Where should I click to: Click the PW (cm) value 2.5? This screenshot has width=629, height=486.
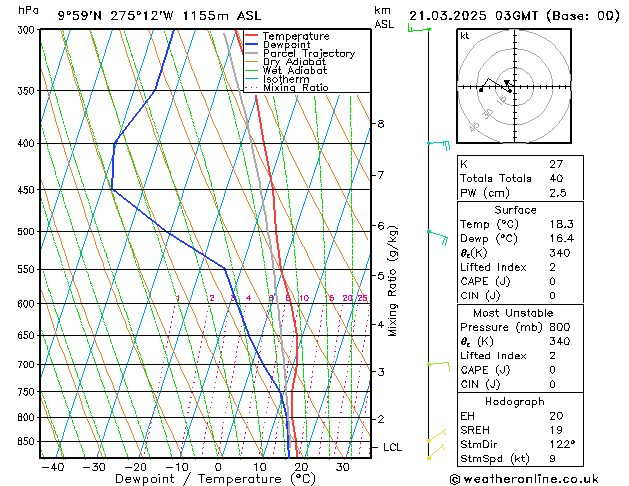[x=558, y=192]
